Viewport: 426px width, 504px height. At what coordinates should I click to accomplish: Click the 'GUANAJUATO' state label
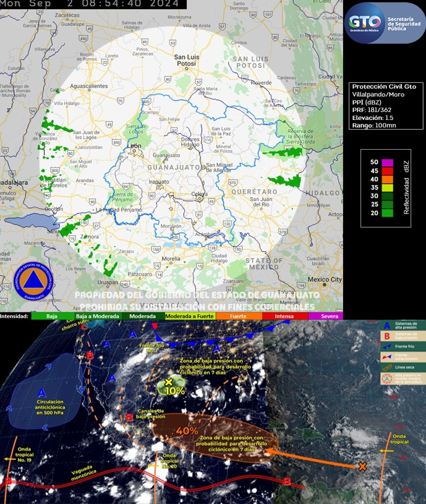click(174, 167)
